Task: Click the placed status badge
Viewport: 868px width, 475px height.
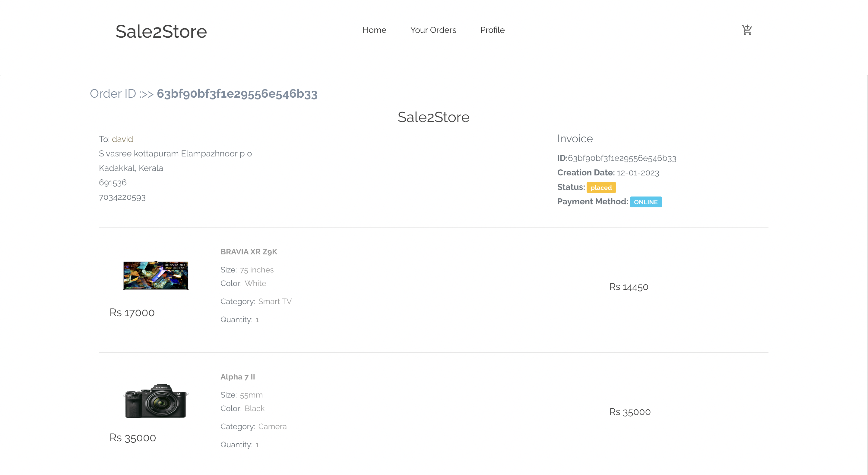Action: pos(601,187)
